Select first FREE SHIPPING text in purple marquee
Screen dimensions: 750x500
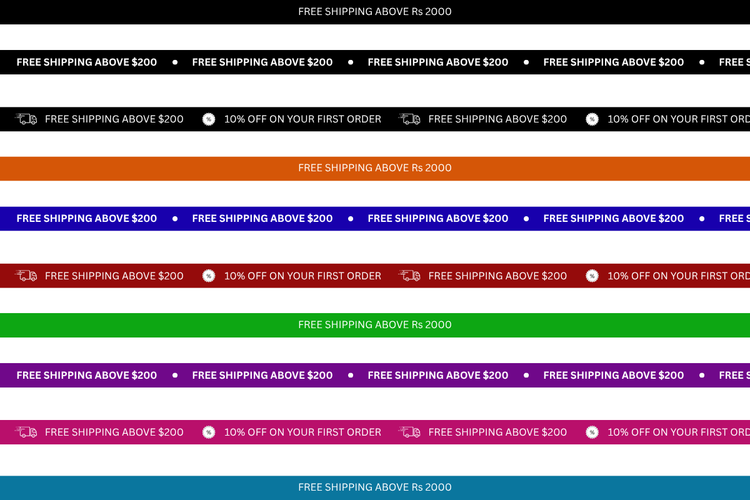coord(87,375)
